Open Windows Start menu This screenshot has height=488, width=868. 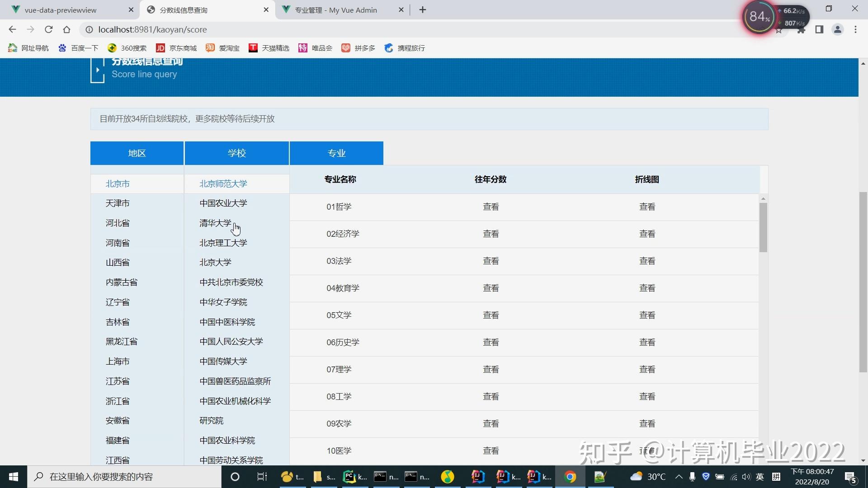[14, 477]
